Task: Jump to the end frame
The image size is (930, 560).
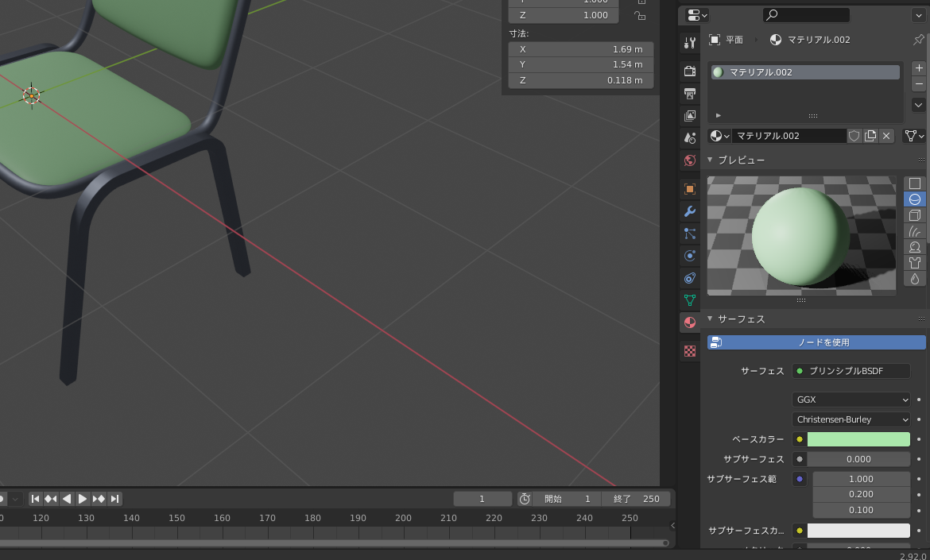Action: (114, 499)
